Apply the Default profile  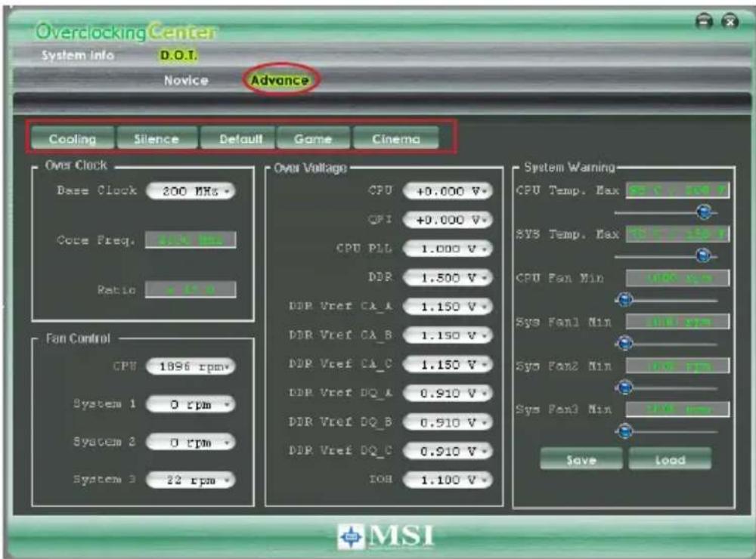pyautogui.click(x=240, y=138)
